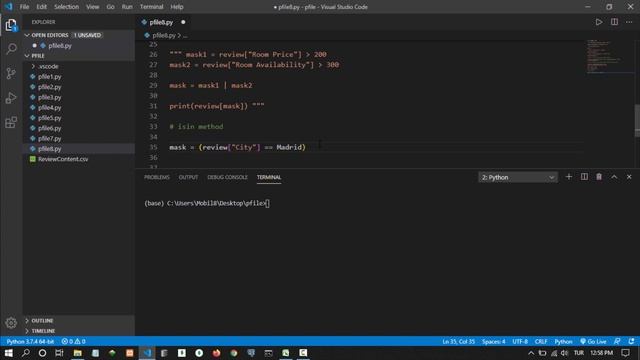Switch to the Debug Console tab
Image resolution: width=640 pixels, height=360 pixels.
tap(227, 177)
